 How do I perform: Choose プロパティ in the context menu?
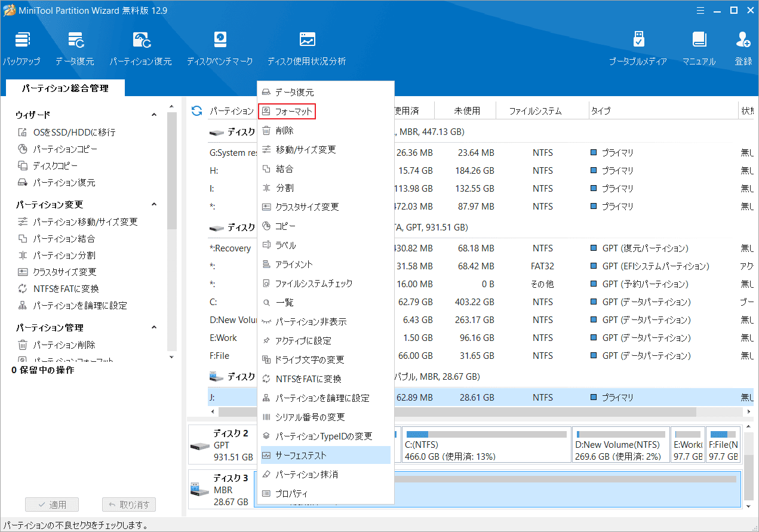(325, 493)
